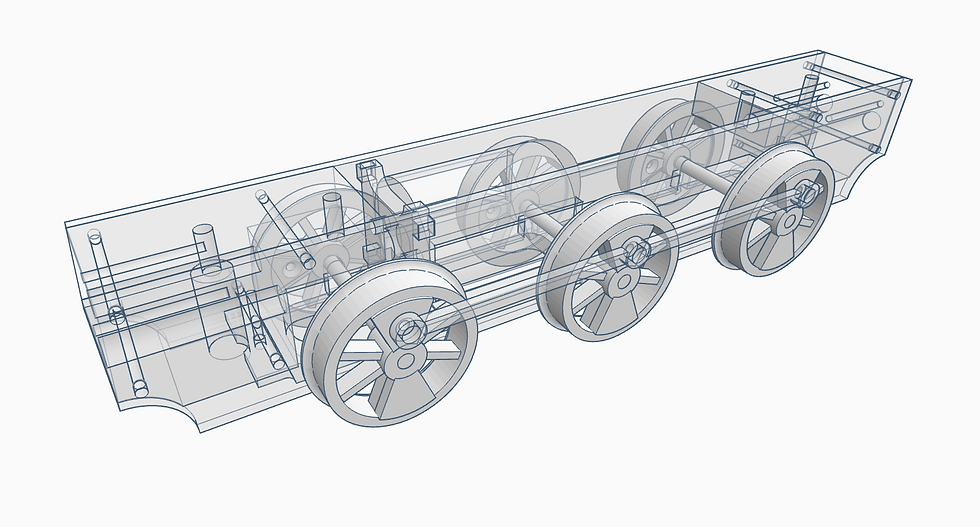Select the center hub of rear wheel
The image size is (980, 527).
789,220
